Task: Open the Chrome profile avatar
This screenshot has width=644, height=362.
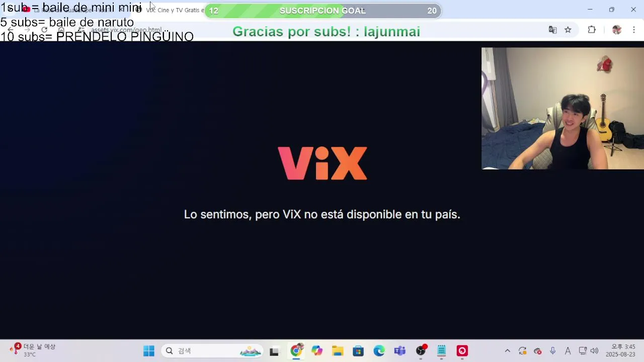Action: 617,30
